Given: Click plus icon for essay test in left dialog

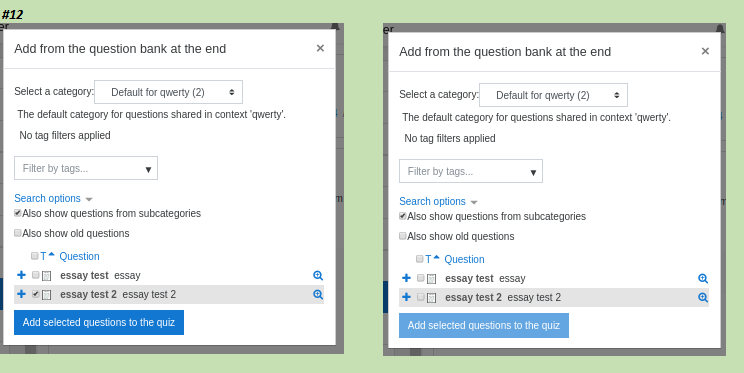Looking at the screenshot, I should point(21,275).
